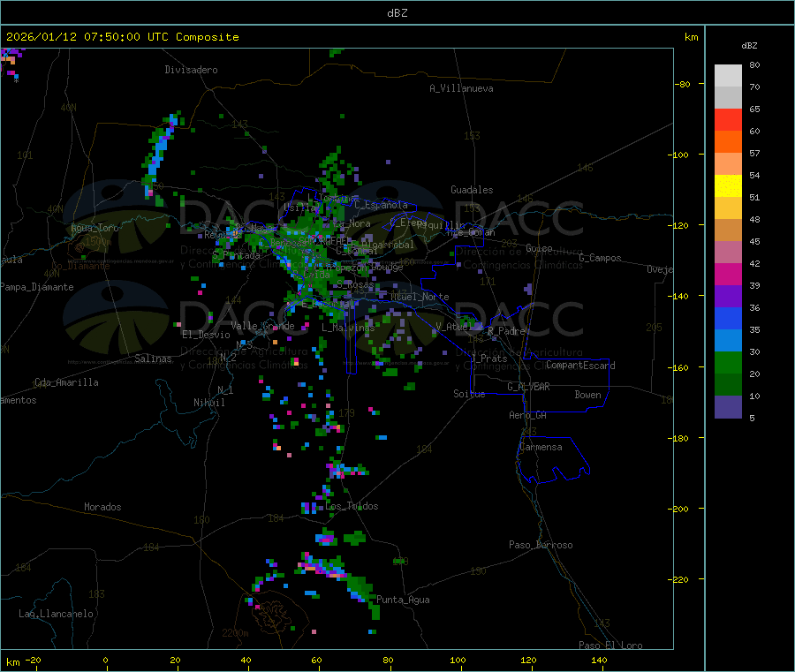Image resolution: width=795 pixels, height=672 pixels.
Task: Click the Salinas map label
Action: [x=153, y=359]
